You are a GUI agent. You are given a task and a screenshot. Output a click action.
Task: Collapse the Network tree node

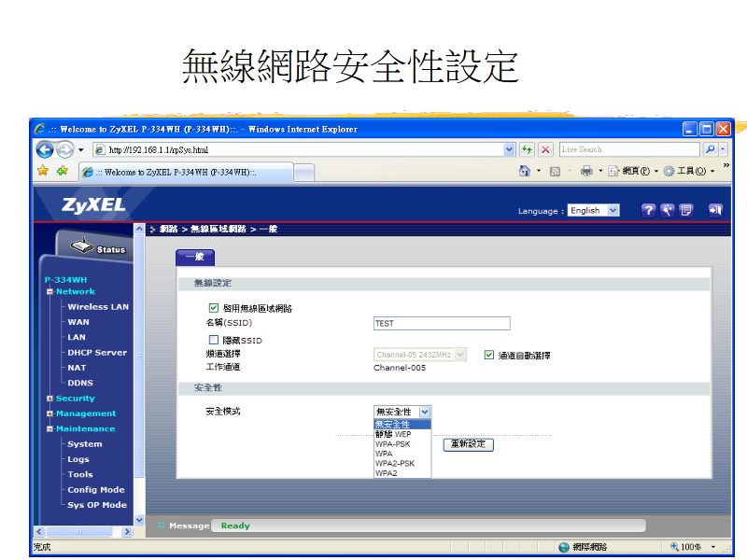tap(49, 291)
